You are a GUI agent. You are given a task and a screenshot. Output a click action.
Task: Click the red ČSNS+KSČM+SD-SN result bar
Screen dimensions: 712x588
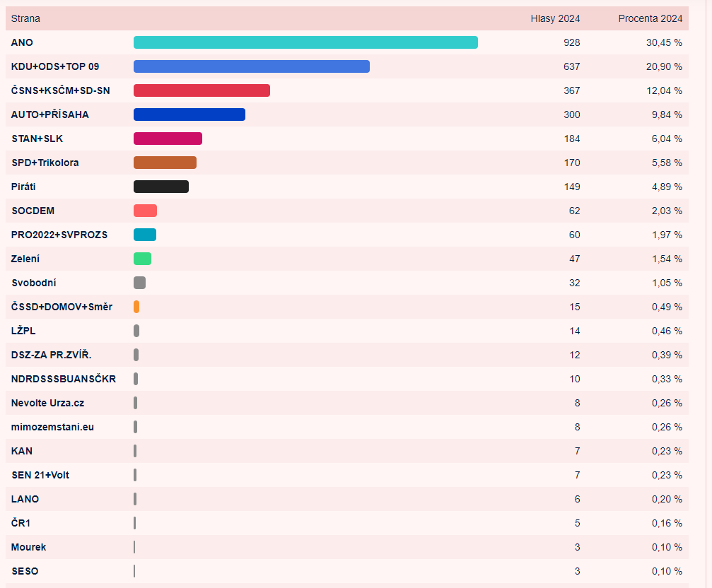(x=202, y=90)
